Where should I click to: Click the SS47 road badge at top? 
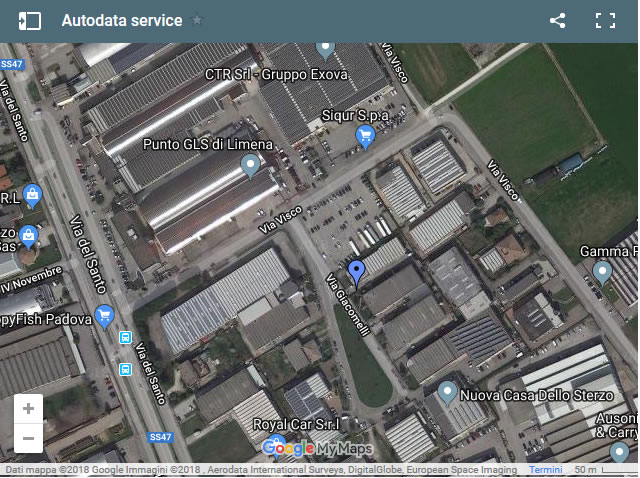12,64
